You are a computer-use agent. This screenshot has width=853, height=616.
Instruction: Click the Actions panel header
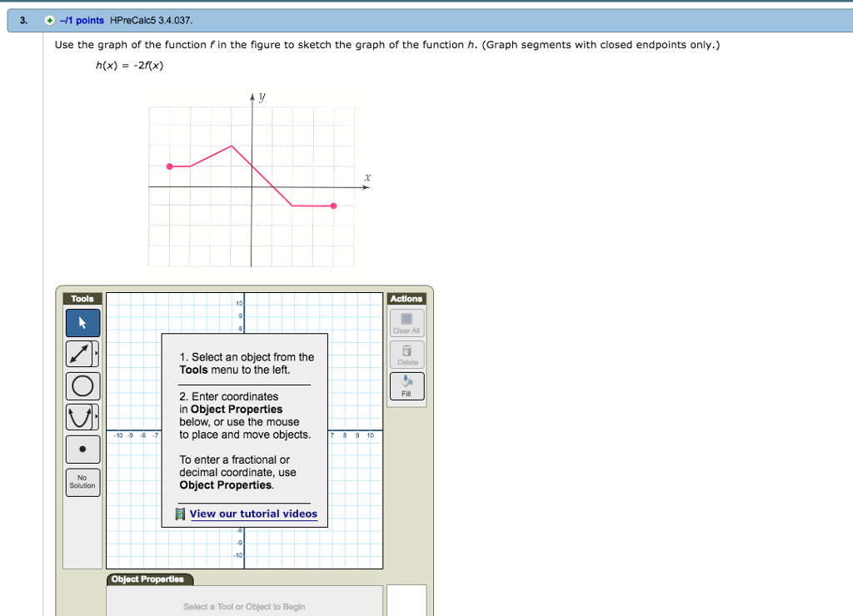[407, 298]
